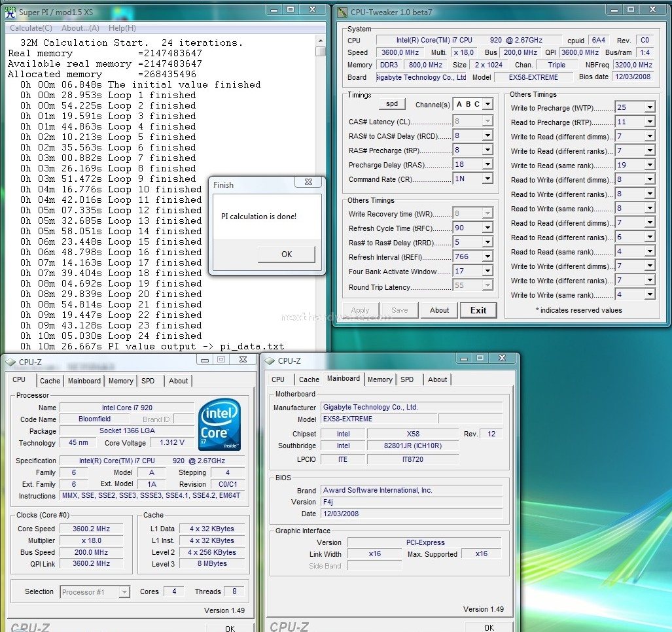
Task: Switch to About tab in left CPU-Z window
Action: point(178,381)
